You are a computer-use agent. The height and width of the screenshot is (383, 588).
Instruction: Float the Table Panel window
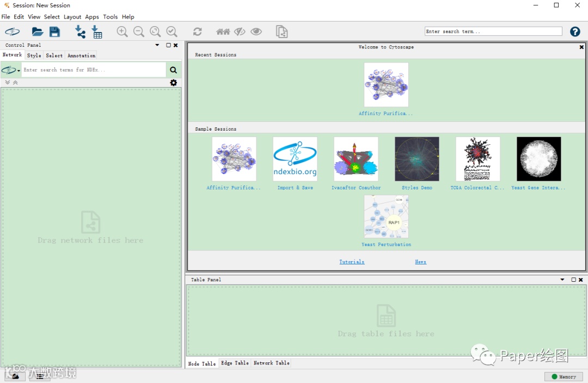pyautogui.click(x=573, y=280)
